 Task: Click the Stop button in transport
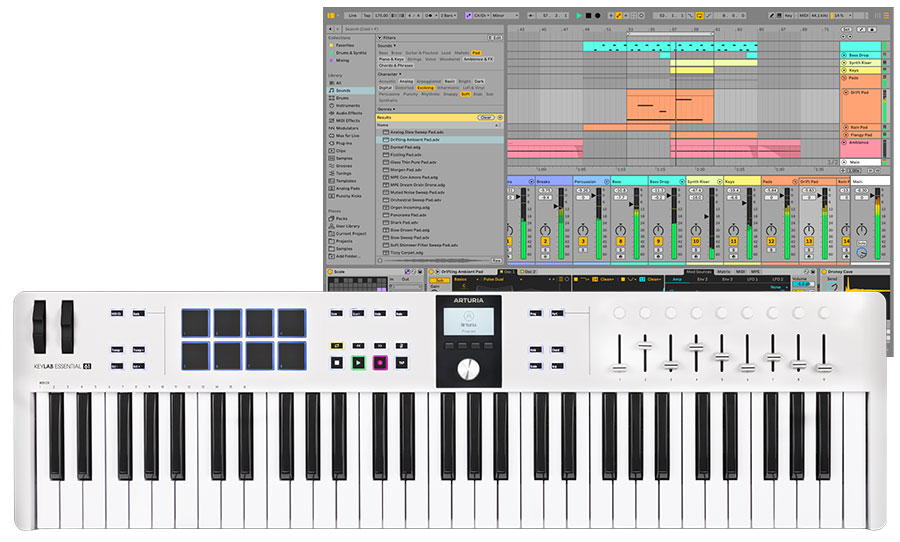pyautogui.click(x=588, y=16)
